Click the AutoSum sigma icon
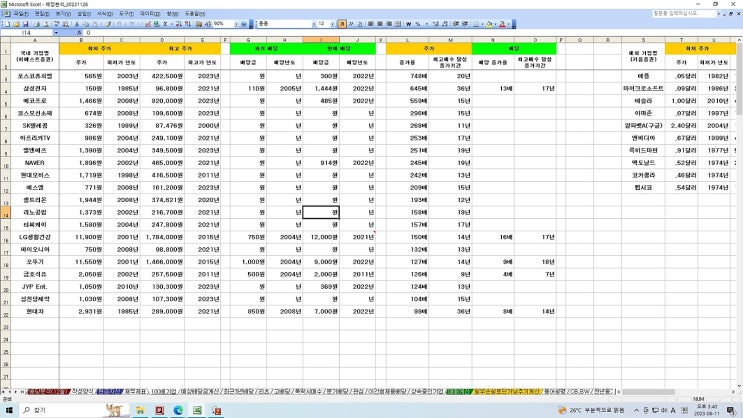This screenshot has height=418, width=743. 165,24
